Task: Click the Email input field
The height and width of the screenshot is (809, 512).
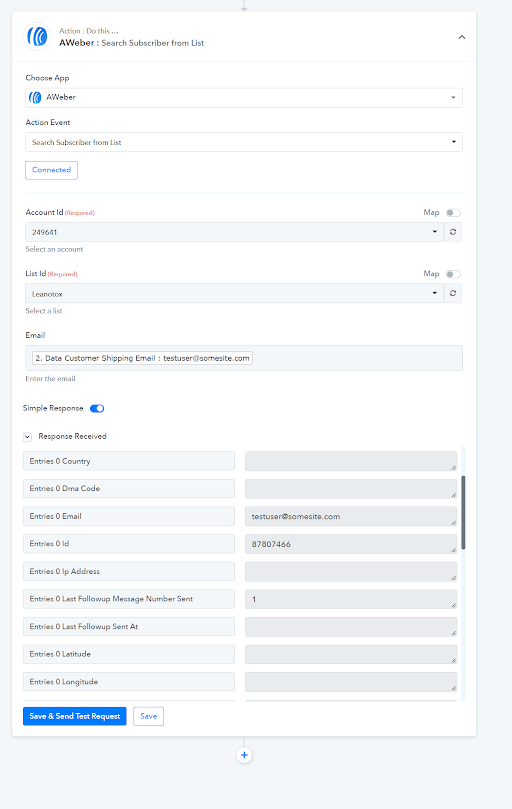Action: click(244, 358)
